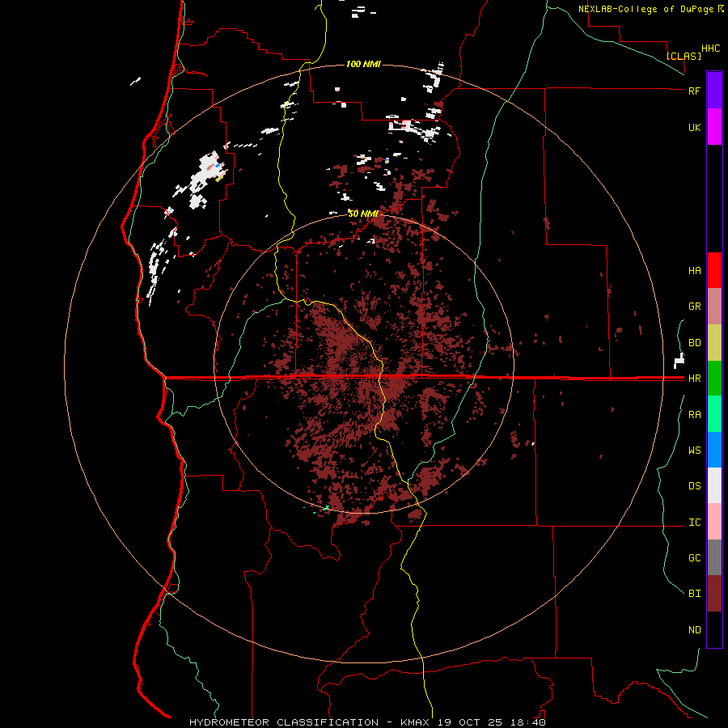Viewport: 728px width, 728px height.
Task: Click the pink-brown GR legend swatch
Action: click(x=714, y=307)
